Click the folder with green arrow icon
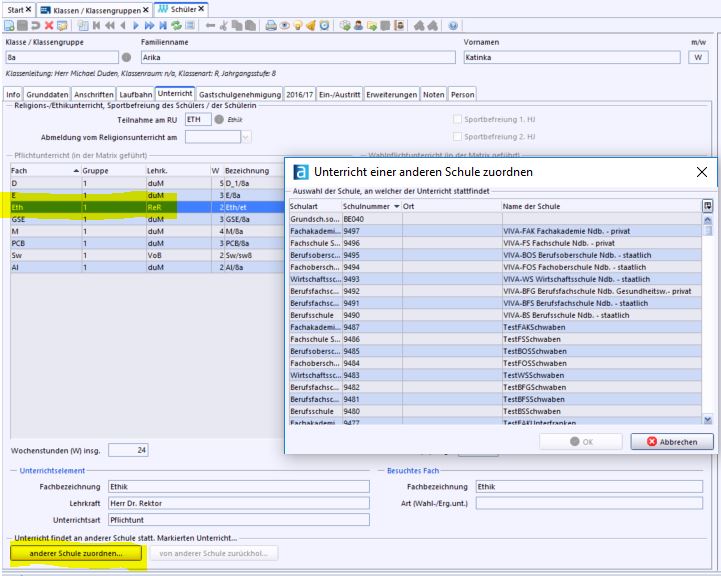 pos(372,26)
